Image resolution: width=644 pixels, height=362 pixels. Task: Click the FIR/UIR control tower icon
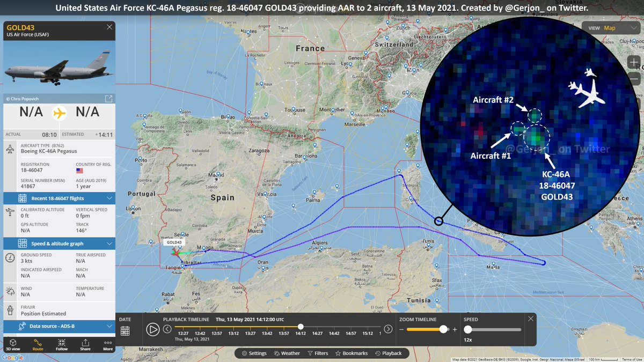(11, 310)
